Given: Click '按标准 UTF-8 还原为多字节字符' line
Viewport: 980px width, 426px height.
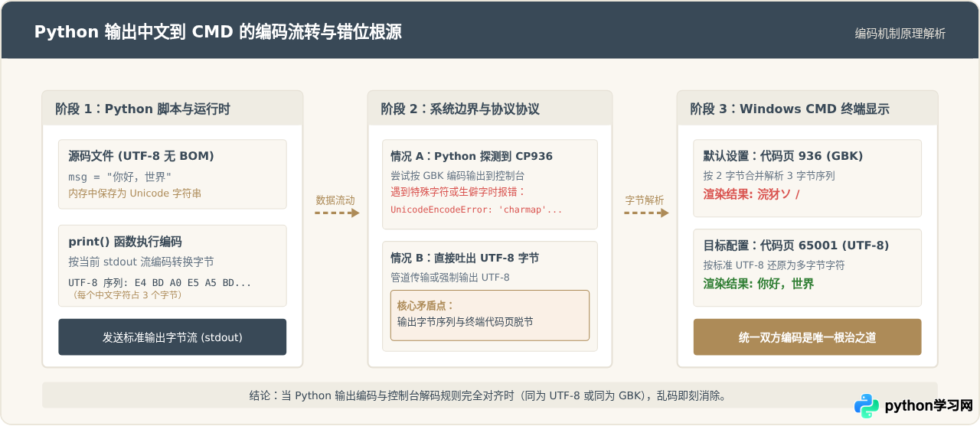Looking at the screenshot, I should pos(774,265).
